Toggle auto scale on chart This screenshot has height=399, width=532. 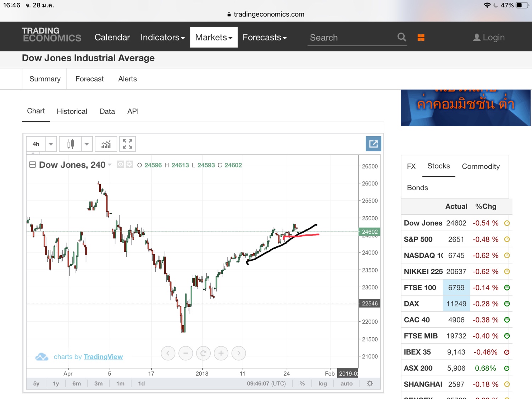[347, 383]
